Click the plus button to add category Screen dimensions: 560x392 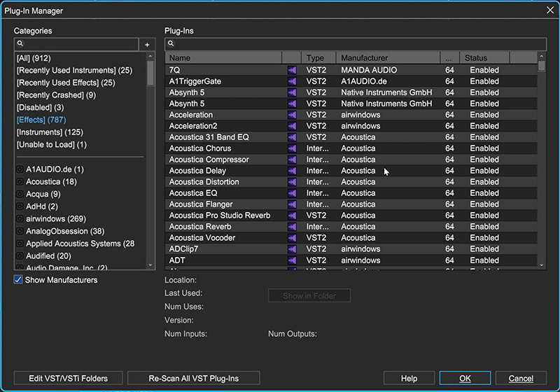point(147,44)
